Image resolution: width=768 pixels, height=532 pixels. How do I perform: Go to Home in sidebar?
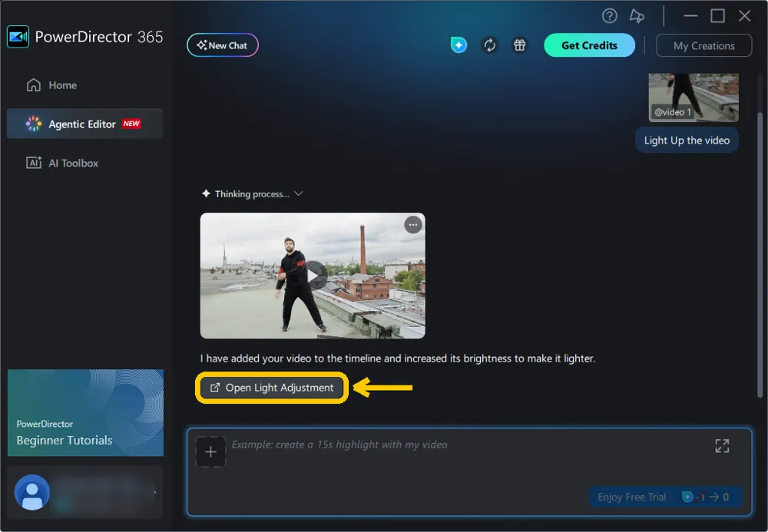click(x=84, y=85)
